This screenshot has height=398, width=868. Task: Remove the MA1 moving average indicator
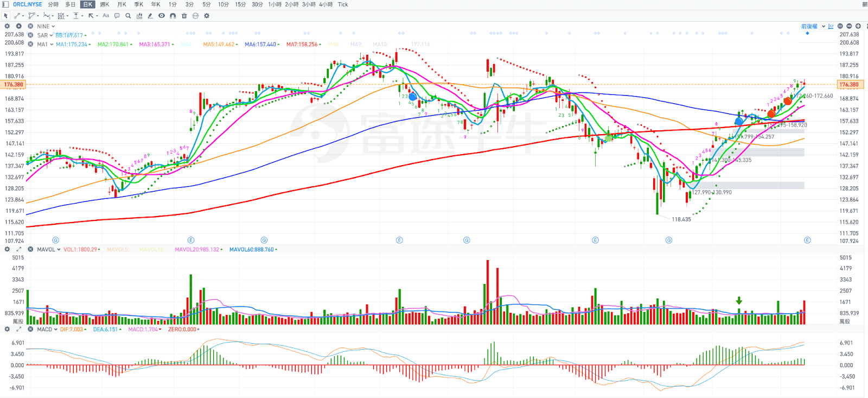(x=30, y=44)
